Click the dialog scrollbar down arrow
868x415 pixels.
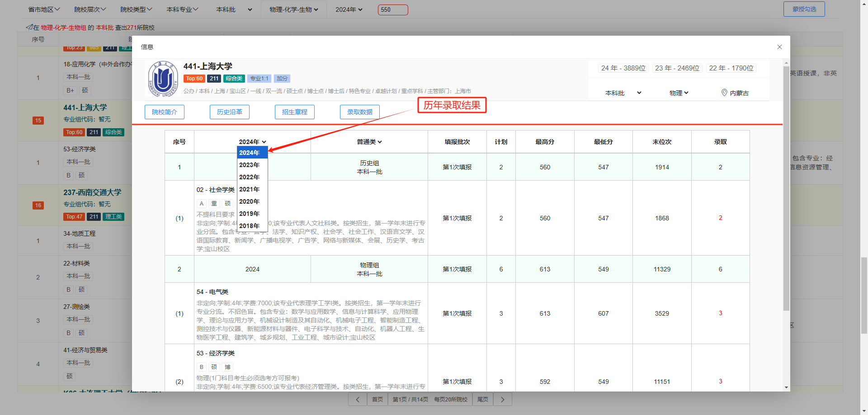coord(786,387)
